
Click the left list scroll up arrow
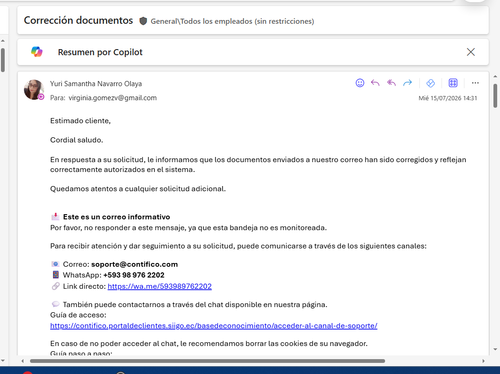(3, 41)
